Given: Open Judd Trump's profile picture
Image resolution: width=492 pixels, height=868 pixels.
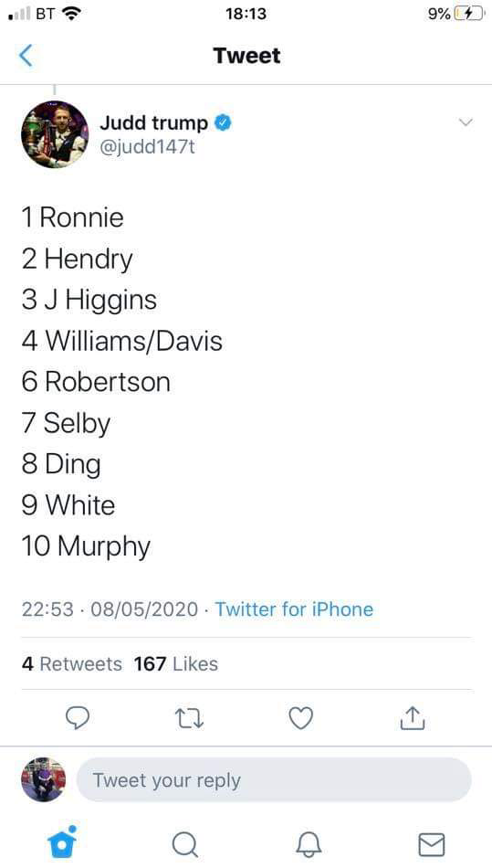Looking at the screenshot, I should coord(55,134).
